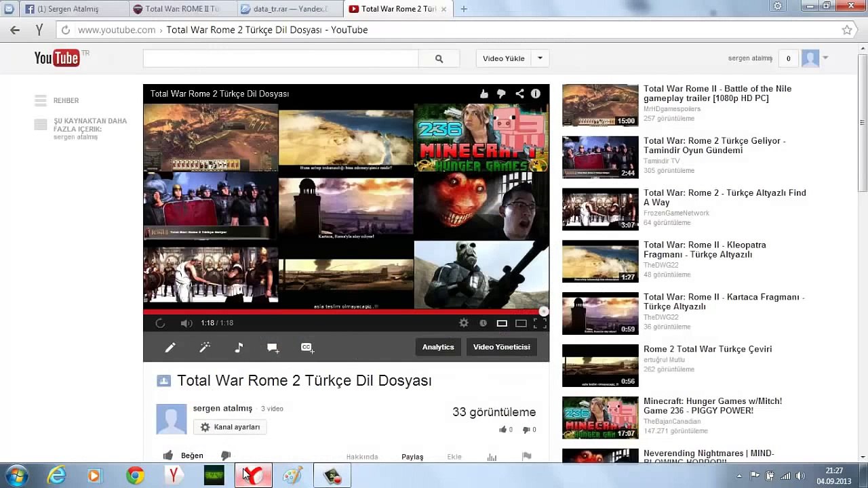Click the browser back arrow
Screen dimensions: 868x488
pyautogui.click(x=15, y=30)
